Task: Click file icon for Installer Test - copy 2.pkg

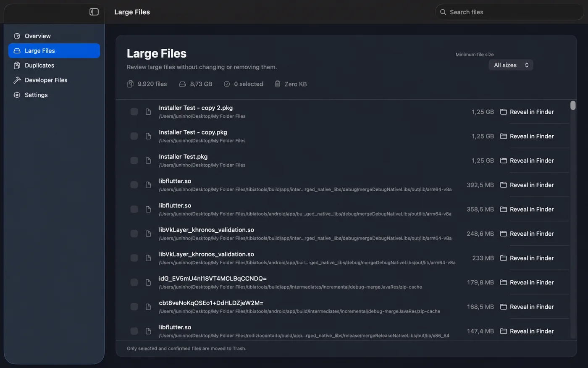Action: pyautogui.click(x=148, y=112)
